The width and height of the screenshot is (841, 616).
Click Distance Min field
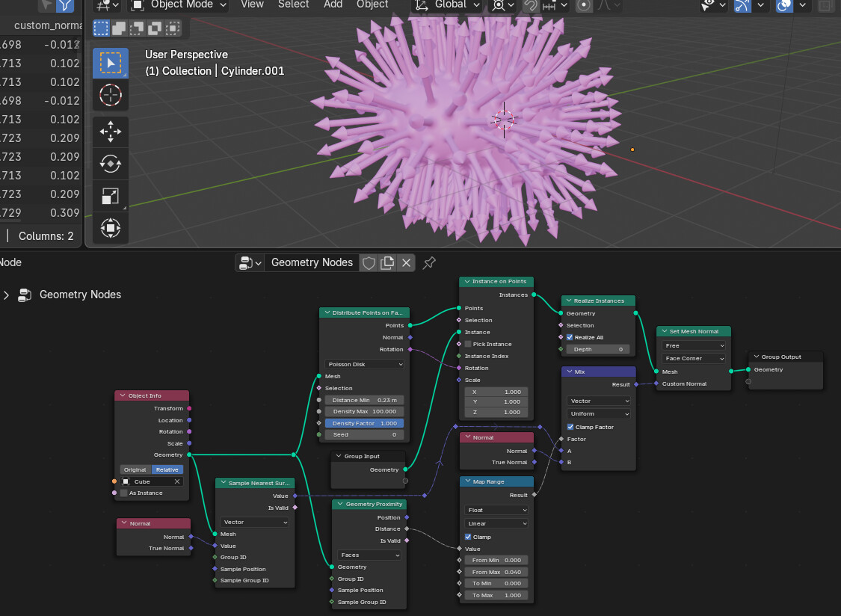364,400
